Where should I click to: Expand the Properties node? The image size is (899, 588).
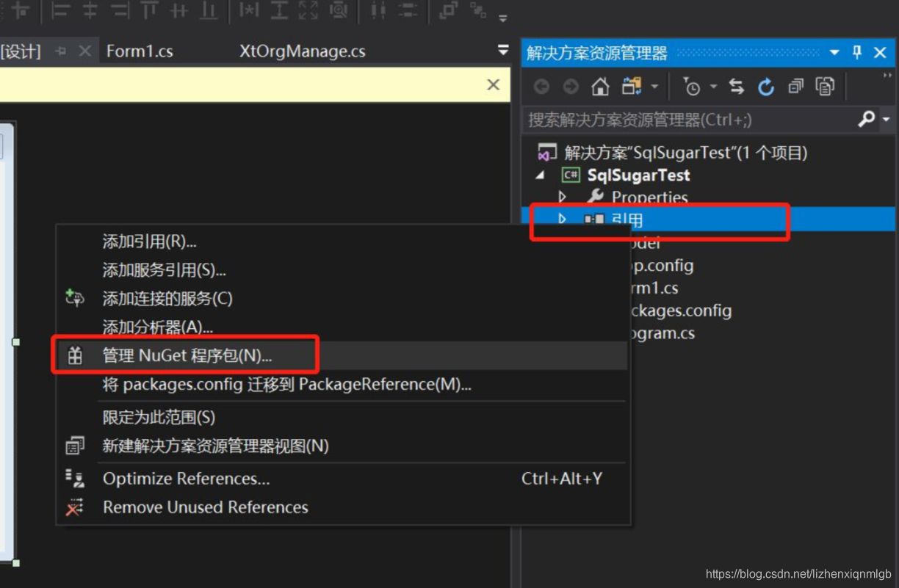(563, 197)
